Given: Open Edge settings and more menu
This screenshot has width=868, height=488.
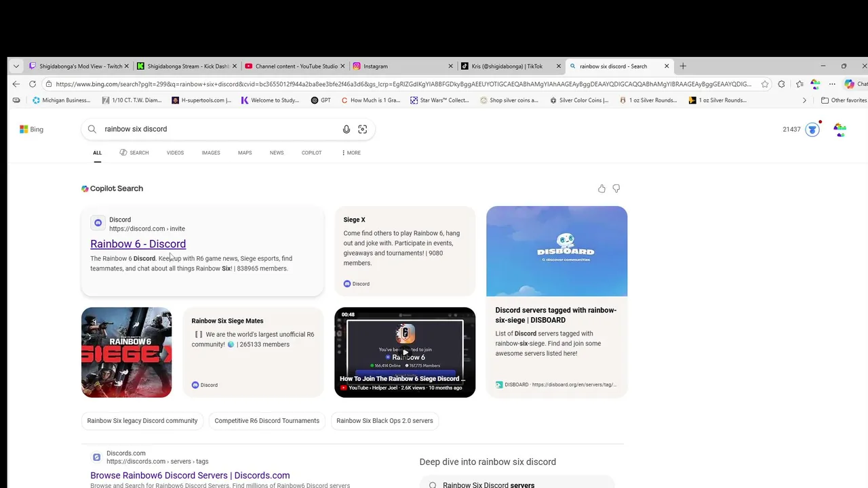Looking at the screenshot, I should 832,84.
